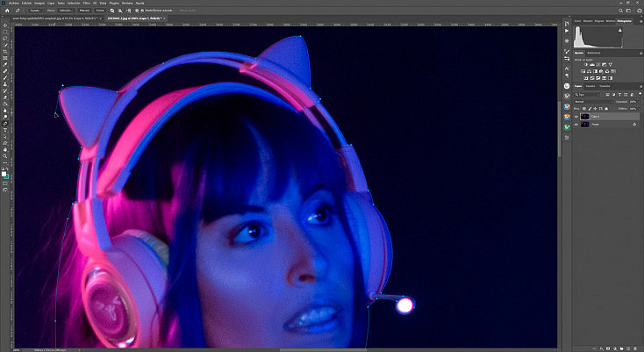Viewport: 644px width, 352px height.
Task: Open the Filtro menu
Action: click(85, 4)
